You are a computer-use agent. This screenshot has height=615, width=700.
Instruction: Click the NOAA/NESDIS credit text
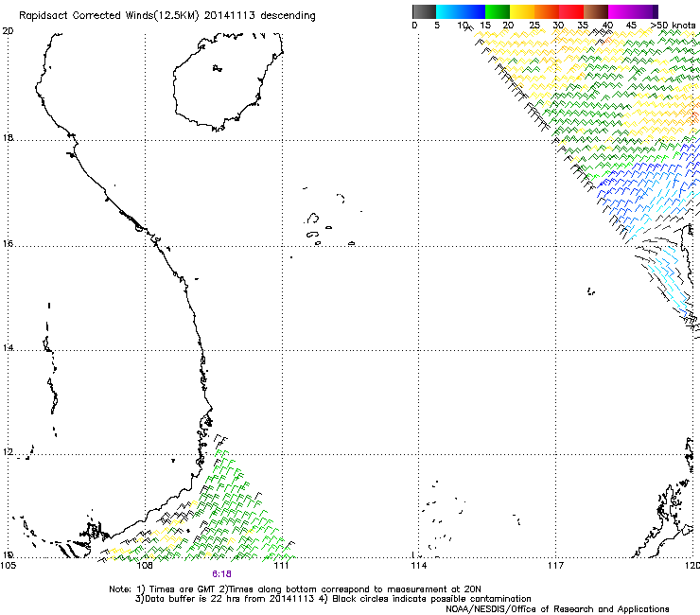pyautogui.click(x=557, y=609)
